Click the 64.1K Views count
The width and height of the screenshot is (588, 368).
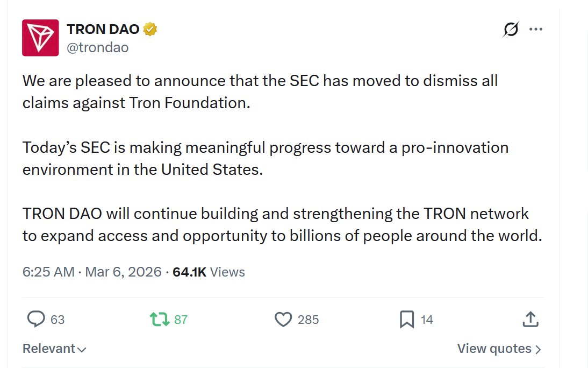(x=209, y=272)
